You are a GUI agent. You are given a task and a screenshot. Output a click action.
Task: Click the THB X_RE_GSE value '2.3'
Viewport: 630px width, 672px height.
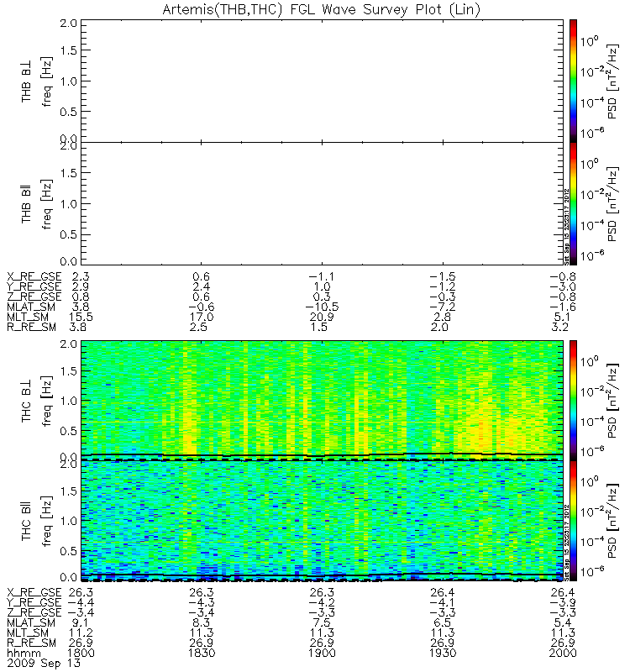pos(81,276)
